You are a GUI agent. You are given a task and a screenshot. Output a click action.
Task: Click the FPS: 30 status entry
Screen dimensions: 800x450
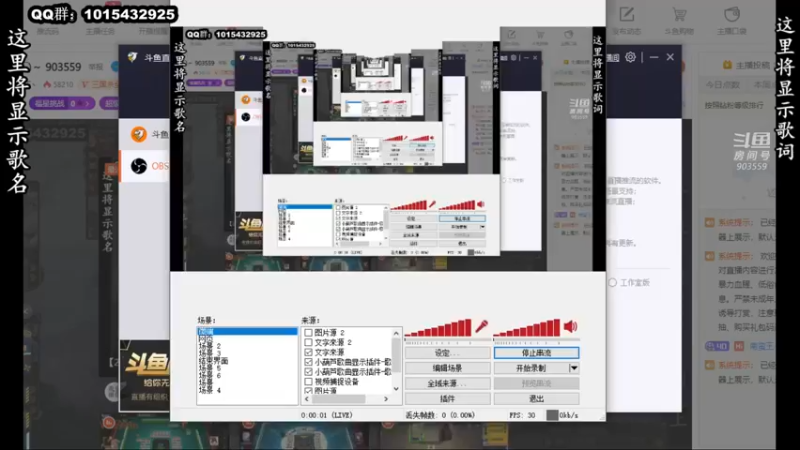(522, 415)
